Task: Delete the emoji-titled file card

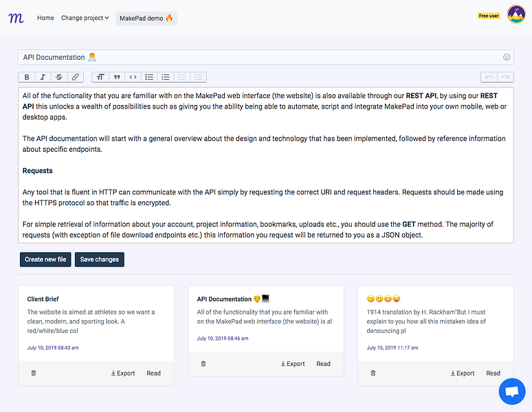Action: click(373, 373)
